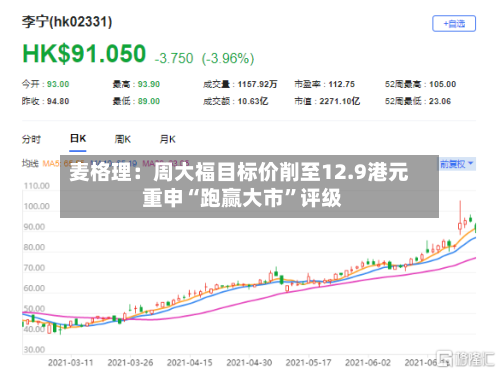Viewport: 500px width, 373px height.
Task: Expand the 前复权 adjustment dropdown
Action: 457,164
